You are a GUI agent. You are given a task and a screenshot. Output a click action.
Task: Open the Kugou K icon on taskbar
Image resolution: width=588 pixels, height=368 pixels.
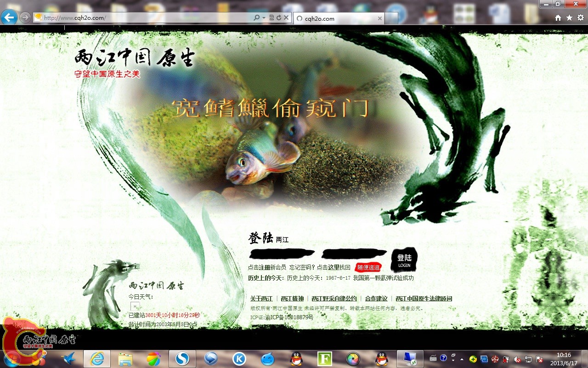point(239,358)
